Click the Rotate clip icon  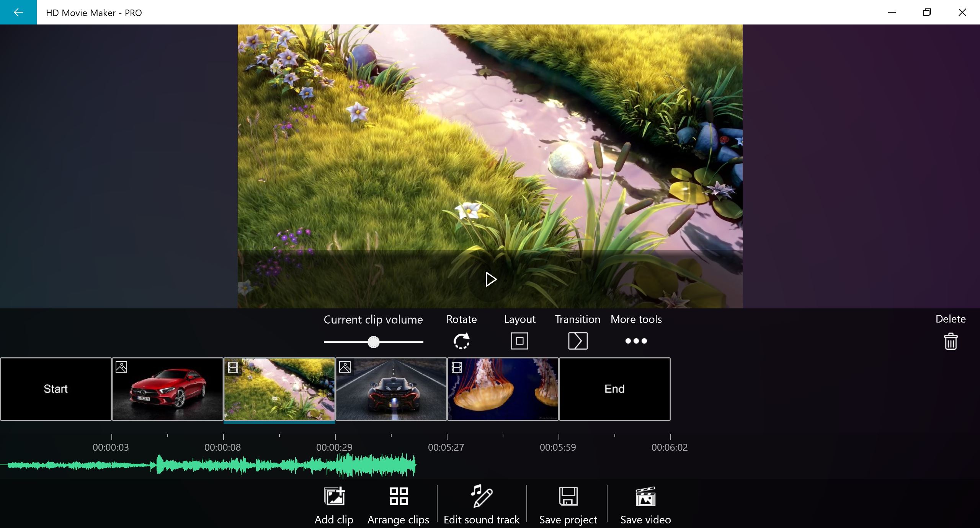pyautogui.click(x=462, y=341)
